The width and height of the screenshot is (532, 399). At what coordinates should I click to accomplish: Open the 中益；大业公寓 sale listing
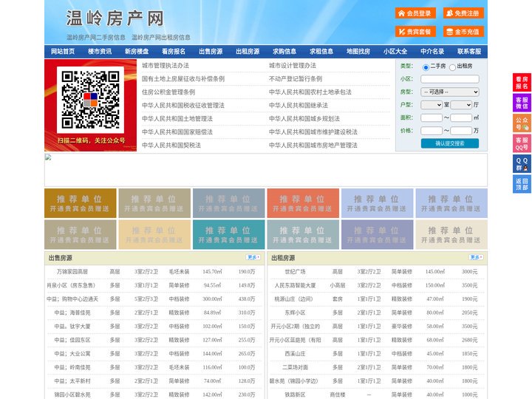tap(72, 353)
